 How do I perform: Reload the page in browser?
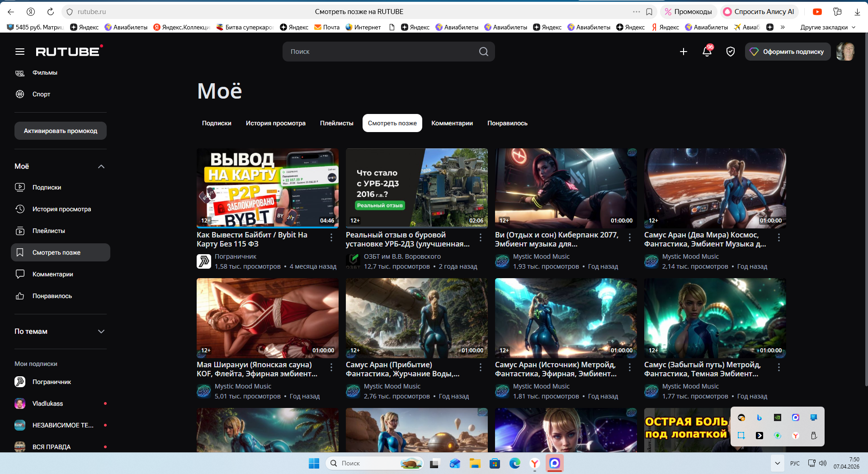pyautogui.click(x=51, y=12)
